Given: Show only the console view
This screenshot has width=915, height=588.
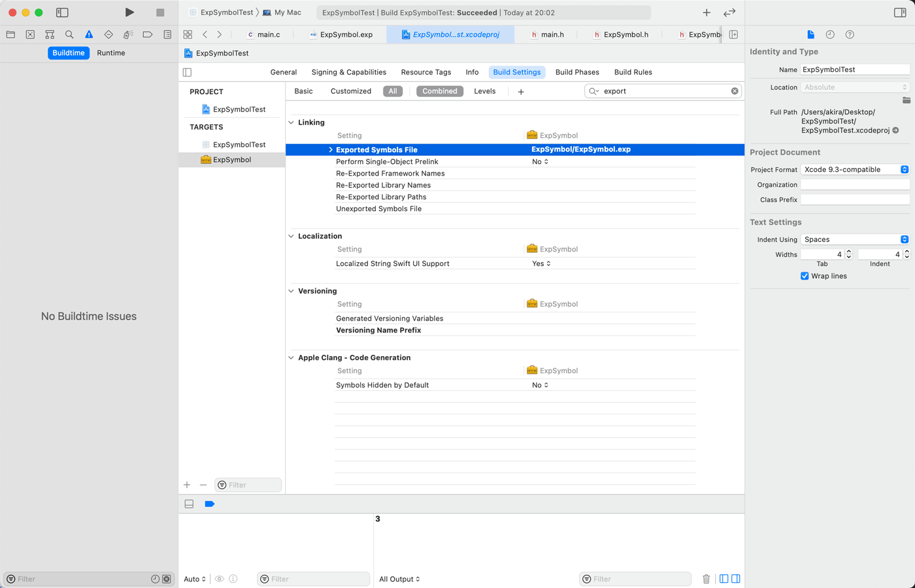Looking at the screenshot, I should [736, 579].
